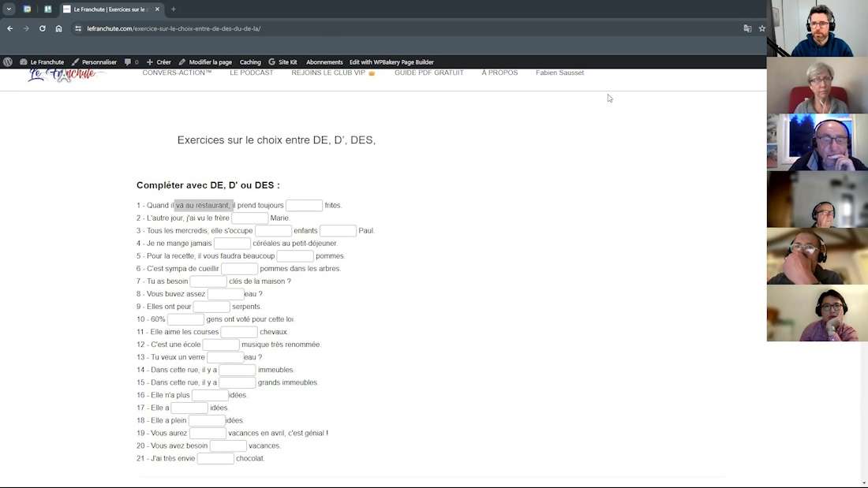Click the blank before 'serpents' in sentence 9
The height and width of the screenshot is (488, 868).
(211, 307)
